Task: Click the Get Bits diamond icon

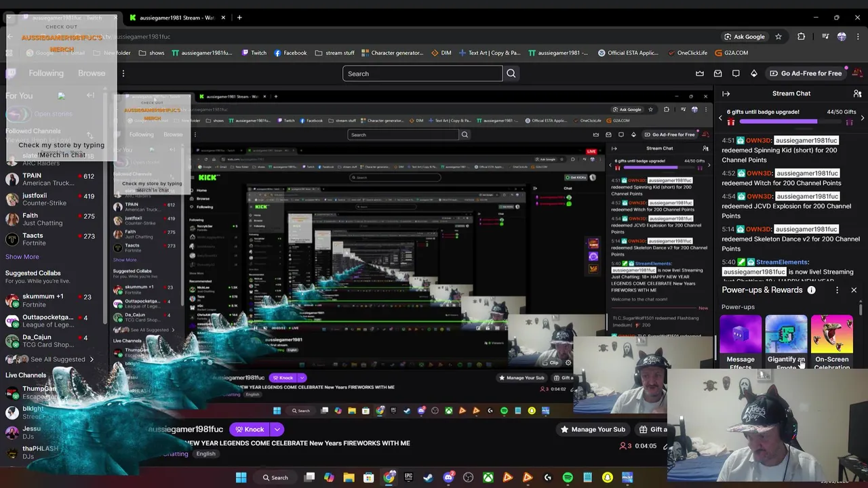Action: (753, 73)
